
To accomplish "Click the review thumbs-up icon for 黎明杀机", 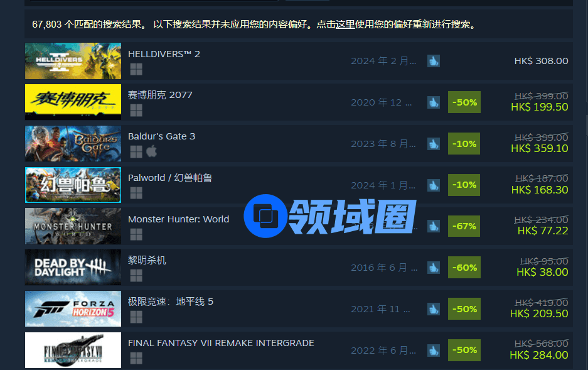I will (434, 268).
